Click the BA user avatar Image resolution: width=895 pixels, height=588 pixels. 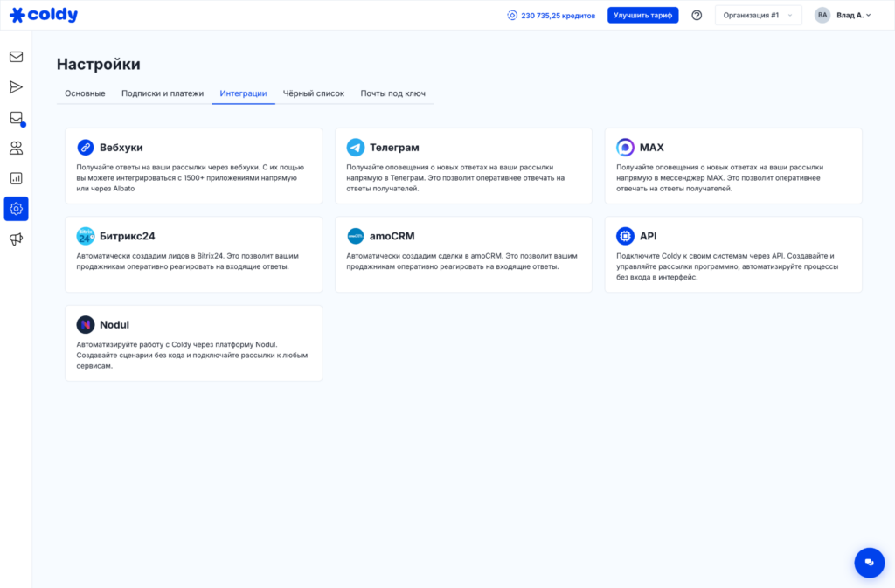(822, 16)
